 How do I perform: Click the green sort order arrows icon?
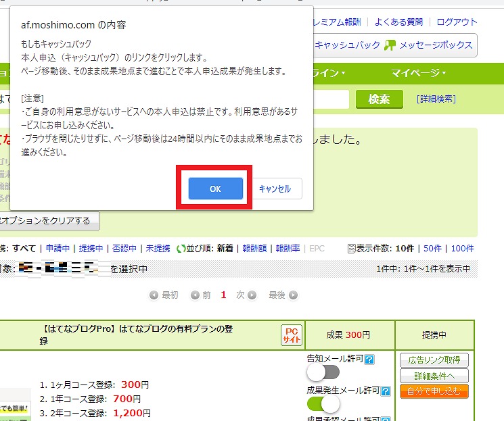(181, 249)
